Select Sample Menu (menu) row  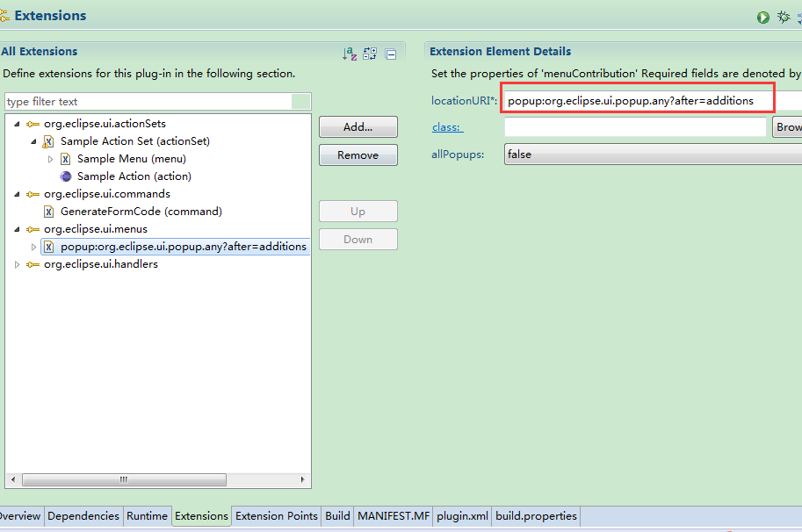[132, 159]
